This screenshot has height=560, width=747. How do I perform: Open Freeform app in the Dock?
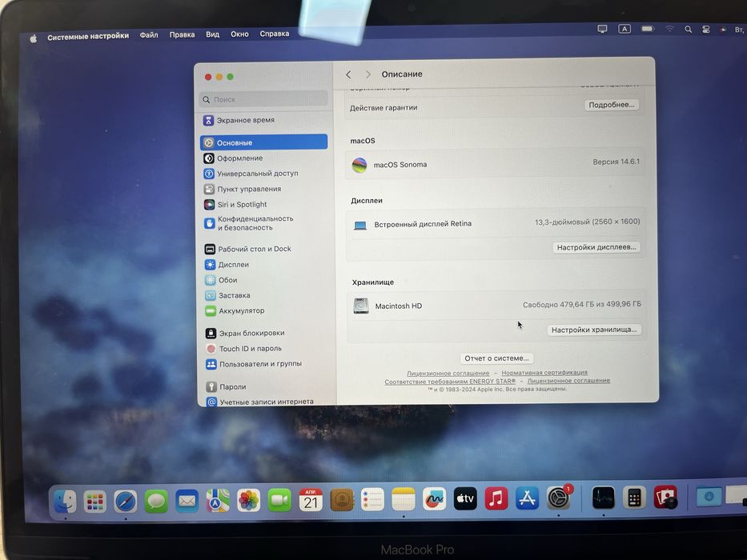pyautogui.click(x=435, y=499)
